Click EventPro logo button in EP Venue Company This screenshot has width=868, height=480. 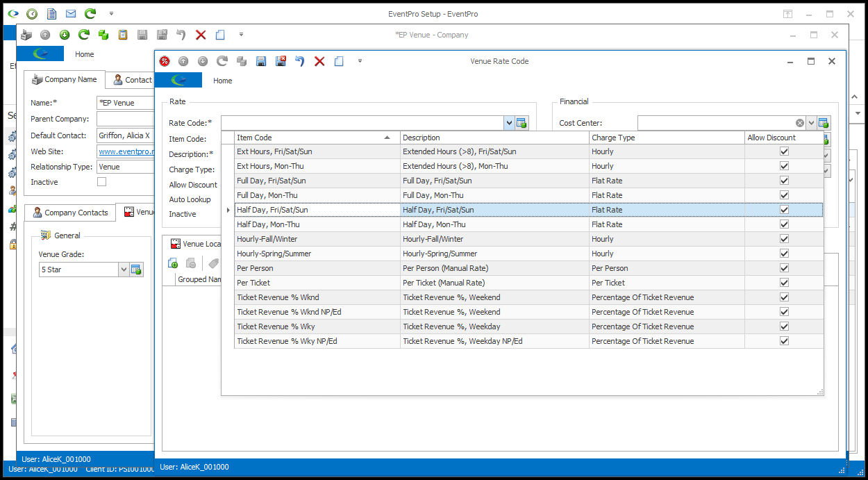click(40, 54)
